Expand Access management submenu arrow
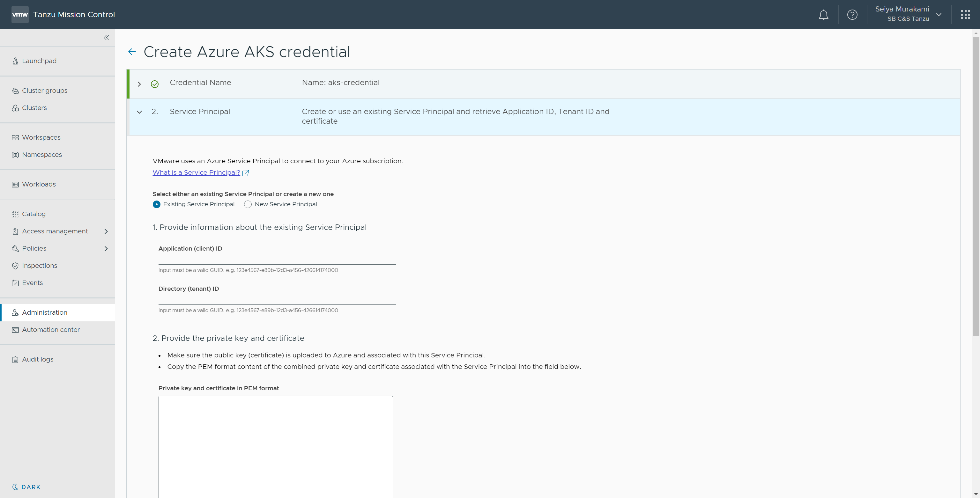Image resolution: width=980 pixels, height=498 pixels. [106, 231]
